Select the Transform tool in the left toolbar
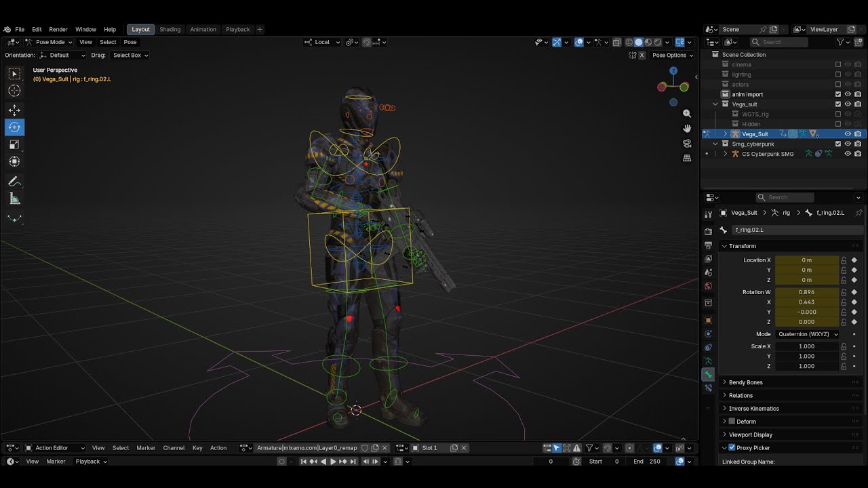Screen dimensions: 868x488 (x=14, y=161)
